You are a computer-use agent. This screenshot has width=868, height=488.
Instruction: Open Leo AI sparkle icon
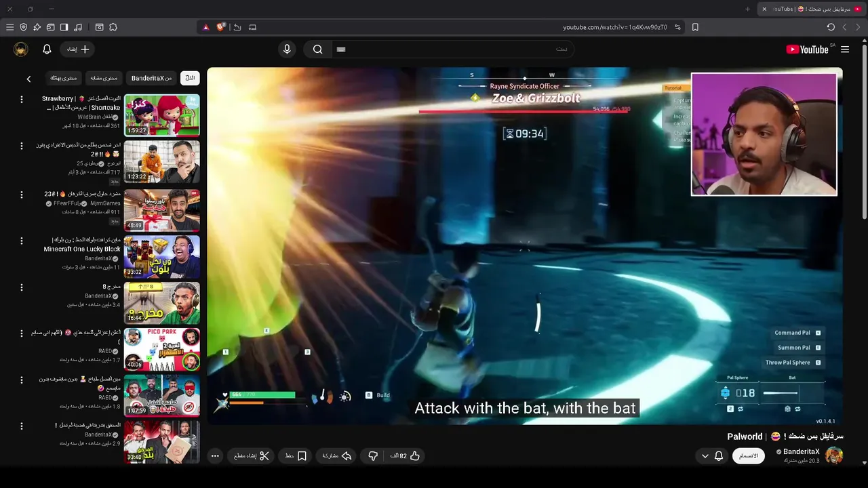[37, 27]
